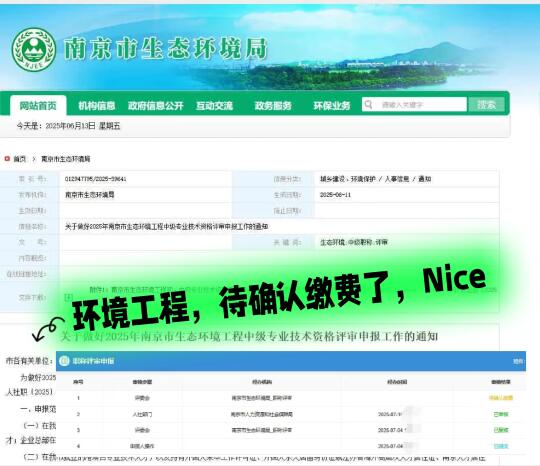This screenshot has width=540, height=466.
Task: Open the 网站首页 tab
Action: point(38,105)
